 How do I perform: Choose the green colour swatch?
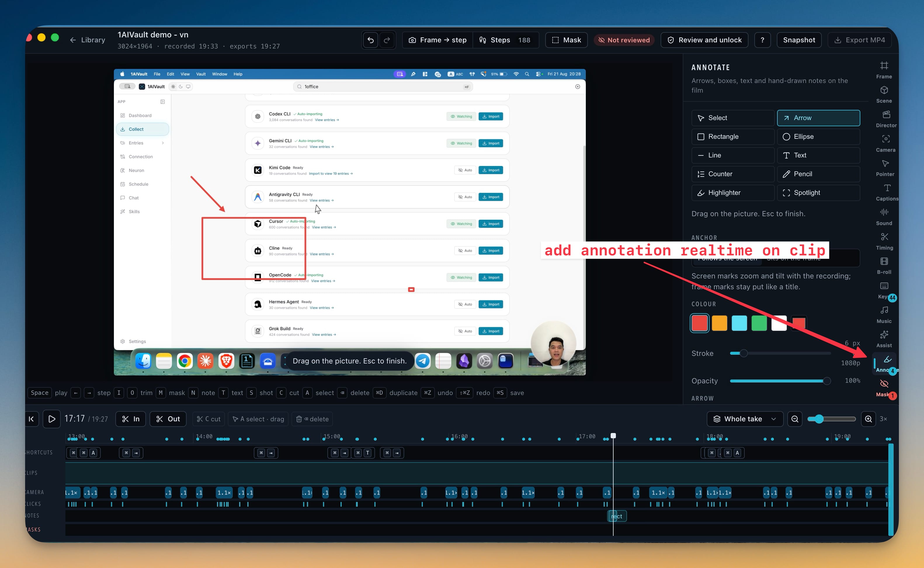point(759,323)
